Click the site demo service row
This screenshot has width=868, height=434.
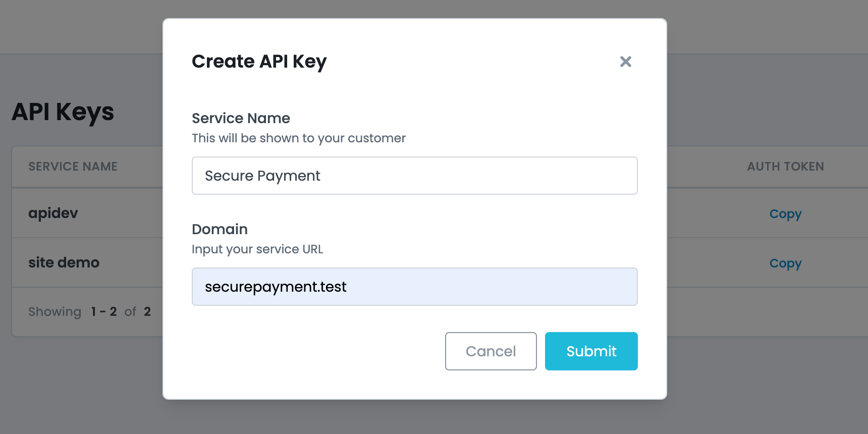(x=64, y=262)
